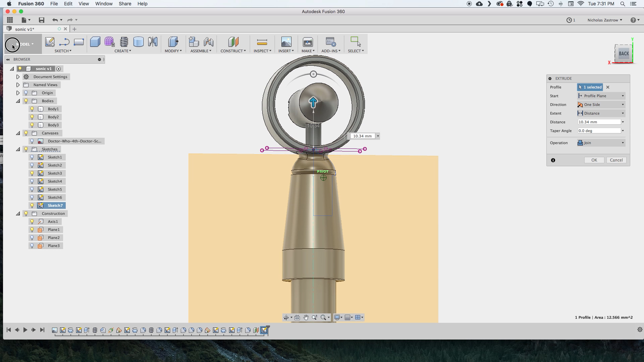Open timeline settings gear icon
Screen dimensions: 644x362
[640, 330]
